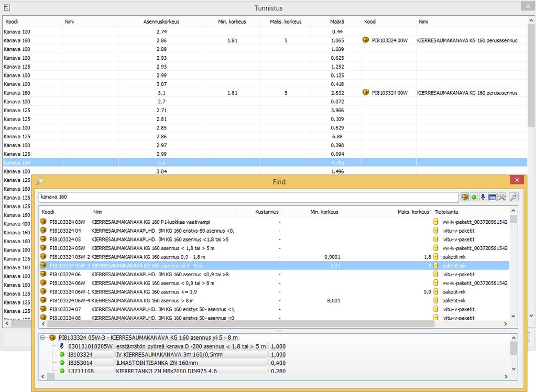Select Kanava 125 row with amount 6.88

coord(265,136)
